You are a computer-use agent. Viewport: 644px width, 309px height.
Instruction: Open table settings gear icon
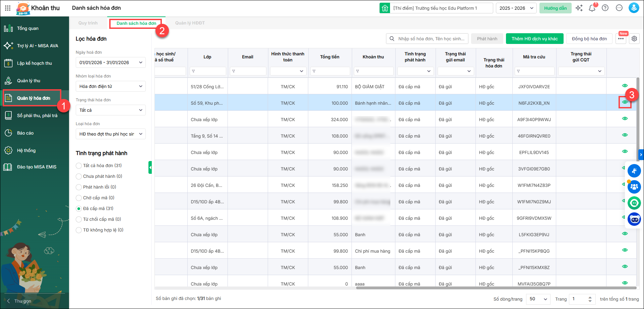pos(634,39)
